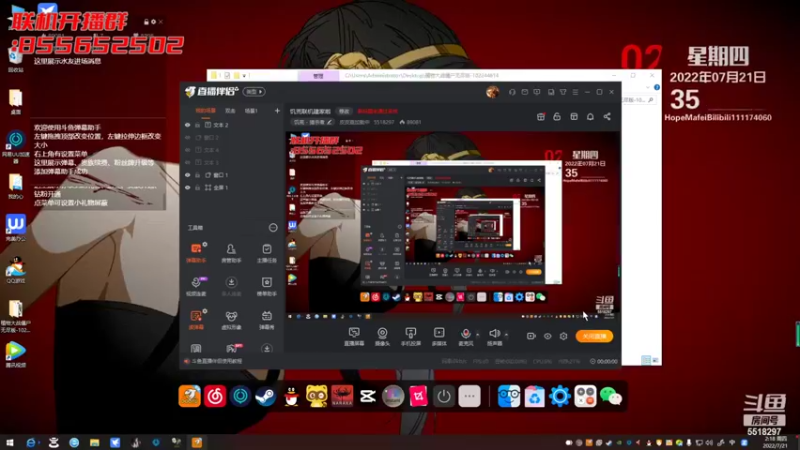The height and width of the screenshot is (450, 800).
Task: Add a 手机投屏 phone casting source
Action: (411, 337)
